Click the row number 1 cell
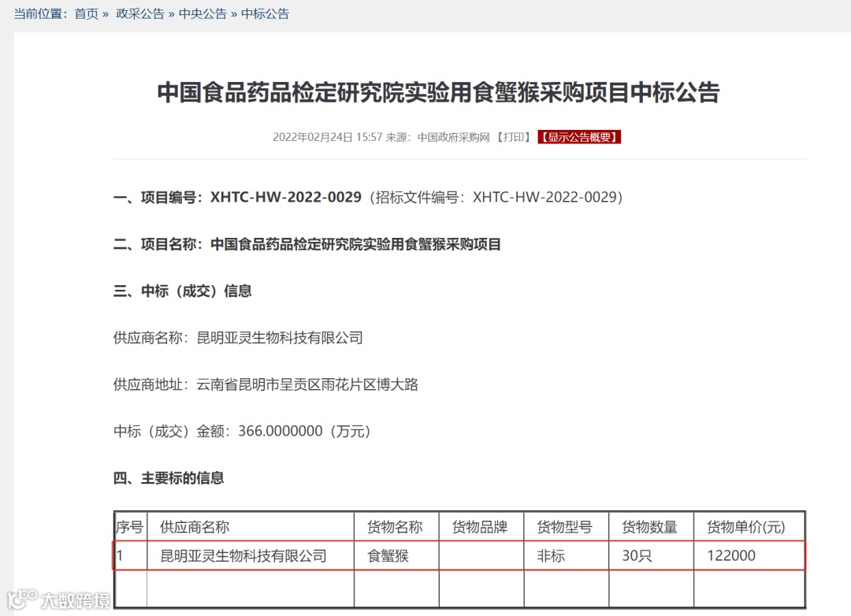851x616 pixels. (x=130, y=556)
